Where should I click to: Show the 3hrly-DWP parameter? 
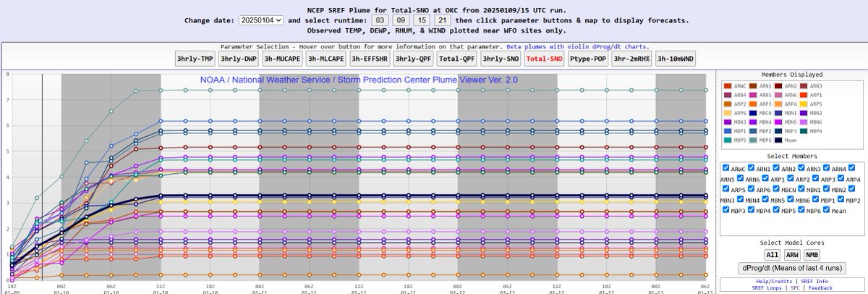[x=238, y=59]
